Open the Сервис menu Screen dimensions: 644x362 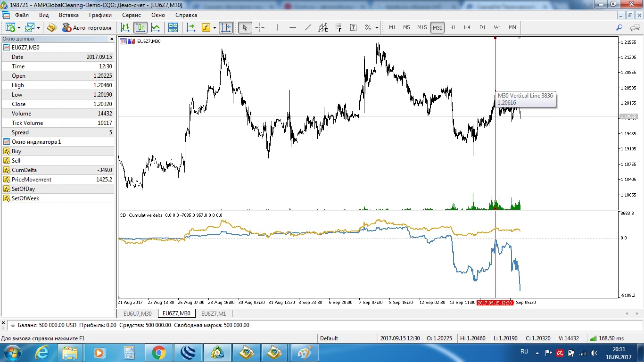(x=132, y=15)
